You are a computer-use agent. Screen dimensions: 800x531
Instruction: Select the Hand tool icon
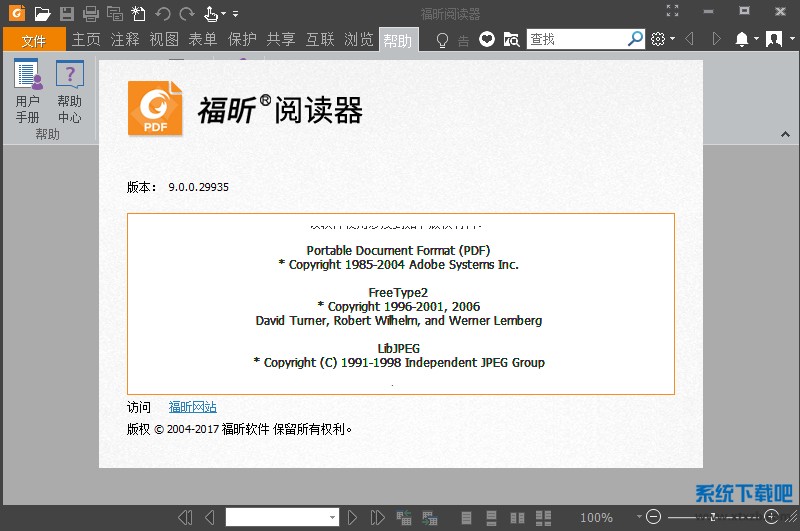[x=211, y=14]
